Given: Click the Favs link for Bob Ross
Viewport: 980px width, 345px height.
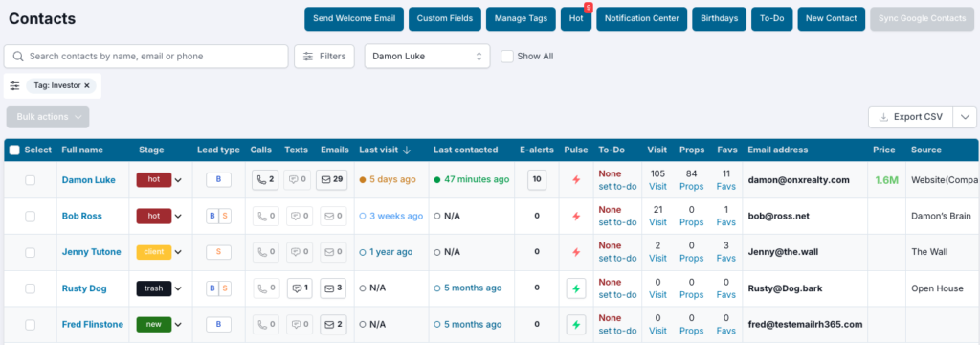Looking at the screenshot, I should coord(726,222).
